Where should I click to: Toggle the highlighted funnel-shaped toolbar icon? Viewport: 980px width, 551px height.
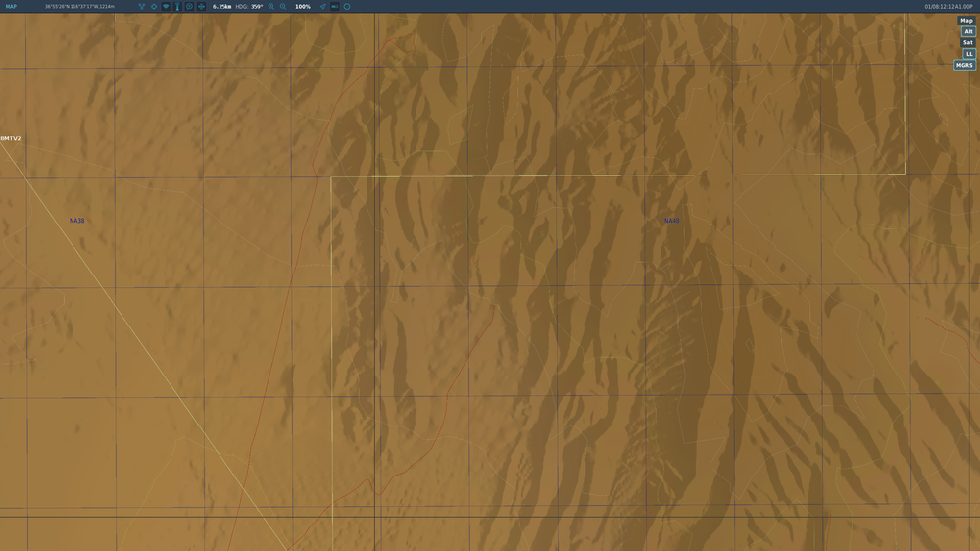click(x=166, y=6)
